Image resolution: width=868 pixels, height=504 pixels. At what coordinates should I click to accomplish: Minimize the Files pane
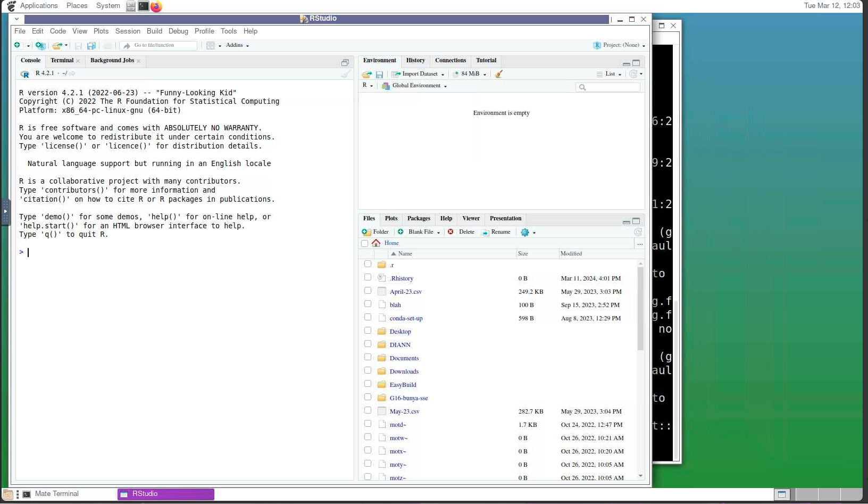[626, 221]
